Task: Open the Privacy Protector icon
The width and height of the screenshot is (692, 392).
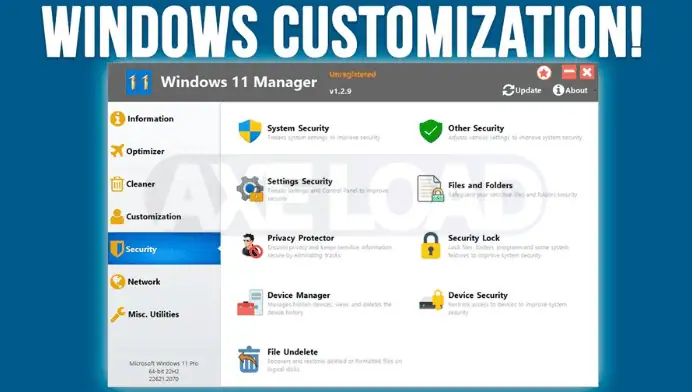Action: 252,245
